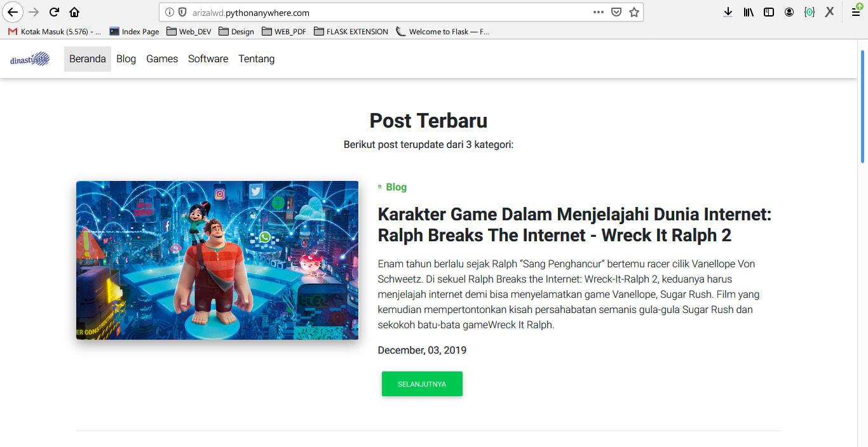Image resolution: width=868 pixels, height=447 pixels.
Task: Click the December, 03, 2019 date text
Action: [x=422, y=350]
